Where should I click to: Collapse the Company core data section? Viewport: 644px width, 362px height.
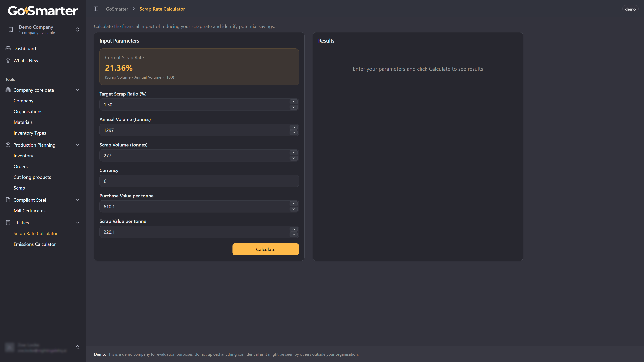77,90
